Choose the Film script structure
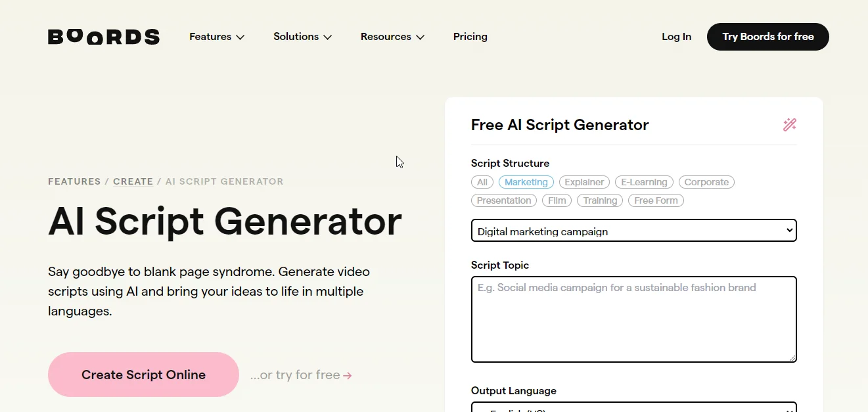The height and width of the screenshot is (412, 868). (557, 200)
